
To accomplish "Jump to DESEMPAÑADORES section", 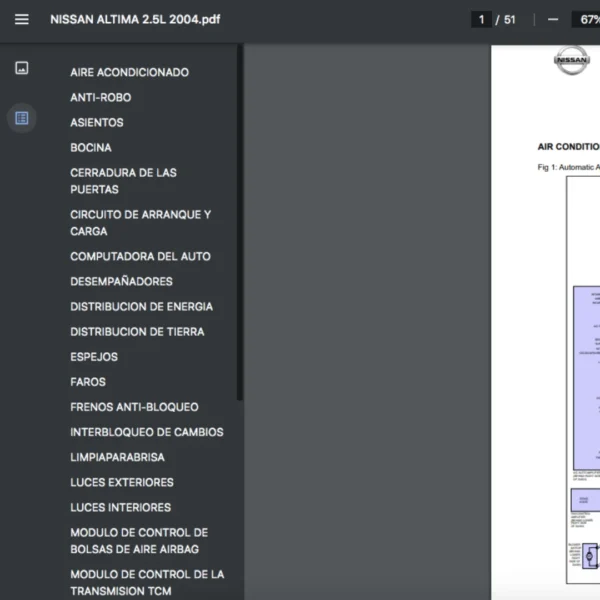I will [x=121, y=282].
